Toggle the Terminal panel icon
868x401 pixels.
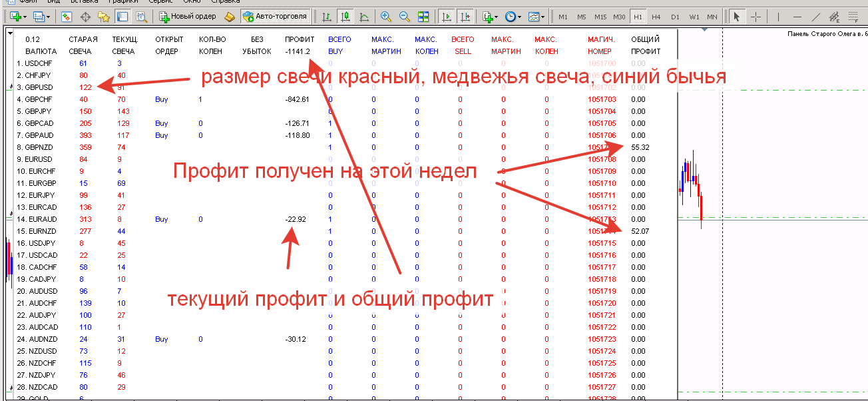pos(122,16)
